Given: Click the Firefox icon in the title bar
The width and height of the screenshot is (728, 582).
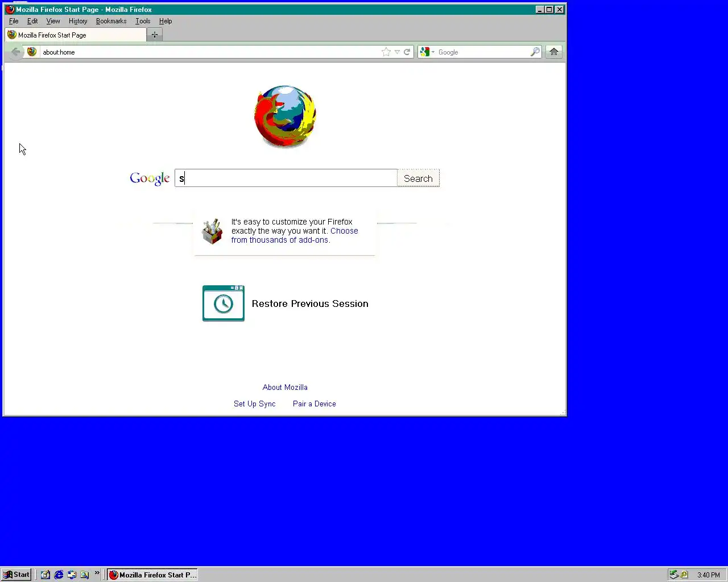Looking at the screenshot, I should tap(10, 9).
